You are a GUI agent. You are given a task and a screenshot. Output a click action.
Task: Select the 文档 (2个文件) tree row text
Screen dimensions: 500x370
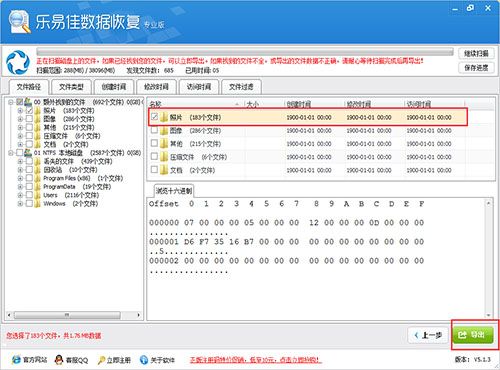(66, 145)
